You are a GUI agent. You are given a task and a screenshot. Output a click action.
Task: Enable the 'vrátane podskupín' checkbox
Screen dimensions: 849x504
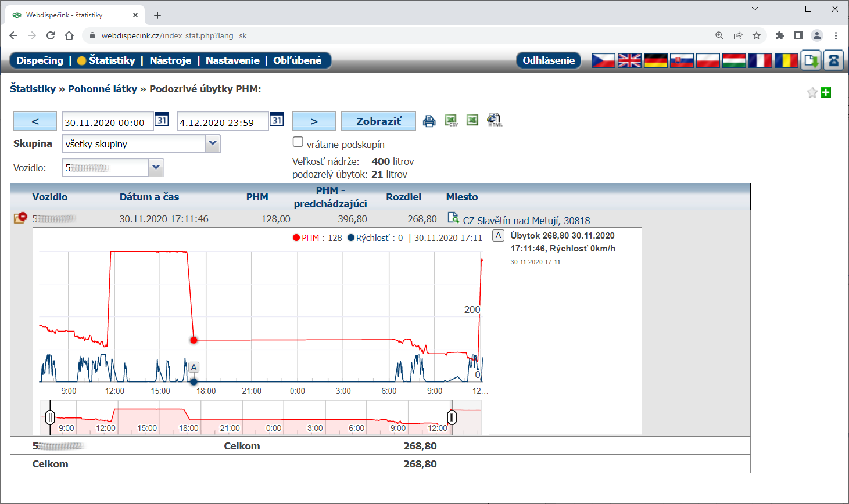[x=298, y=142]
